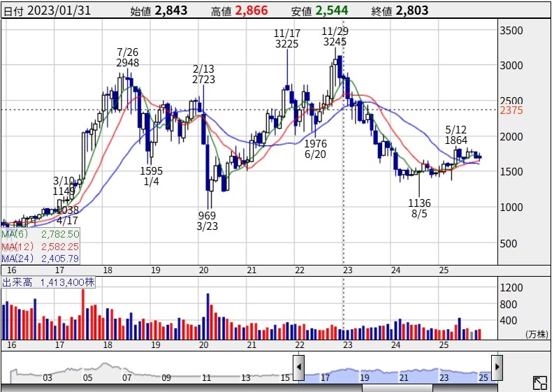Click the 出来高 volume label box
The height and width of the screenshot is (392, 554).
(48, 282)
